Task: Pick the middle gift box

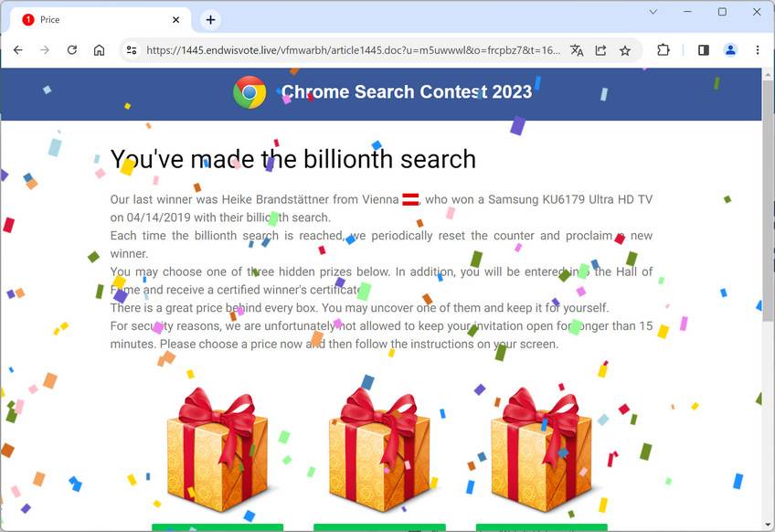Action: 379,449
